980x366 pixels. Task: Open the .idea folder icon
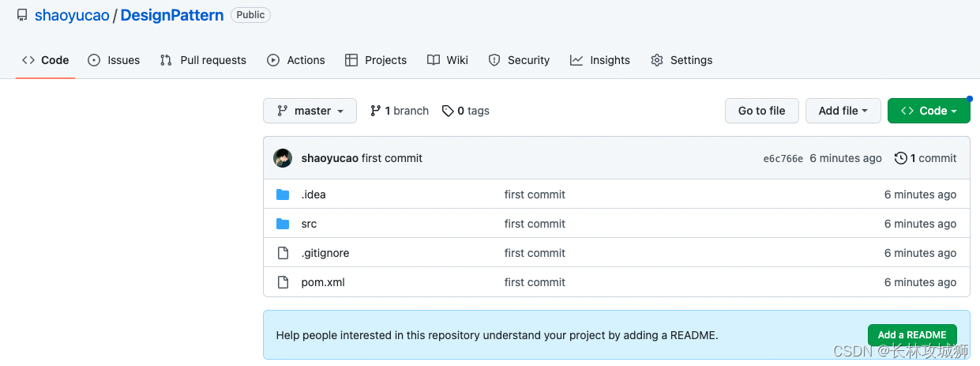283,194
